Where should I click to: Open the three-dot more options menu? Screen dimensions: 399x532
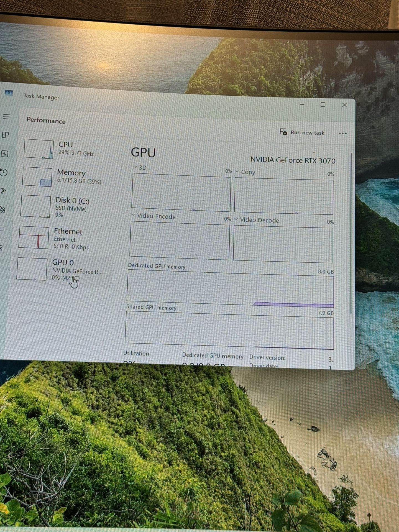click(343, 133)
